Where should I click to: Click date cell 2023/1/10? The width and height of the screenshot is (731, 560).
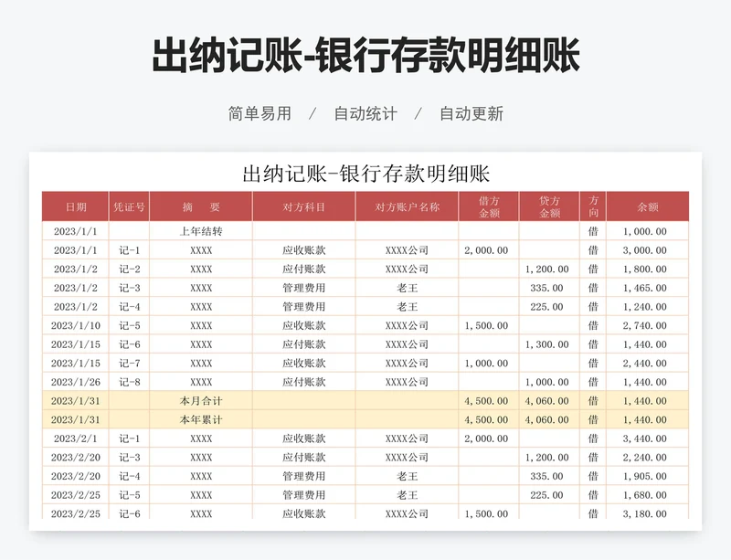[76, 325]
